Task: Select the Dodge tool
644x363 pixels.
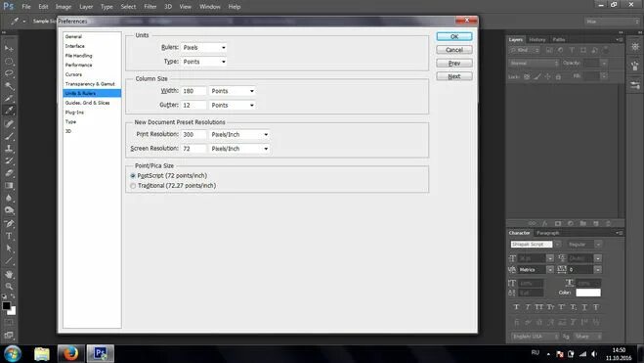Action: [9, 210]
